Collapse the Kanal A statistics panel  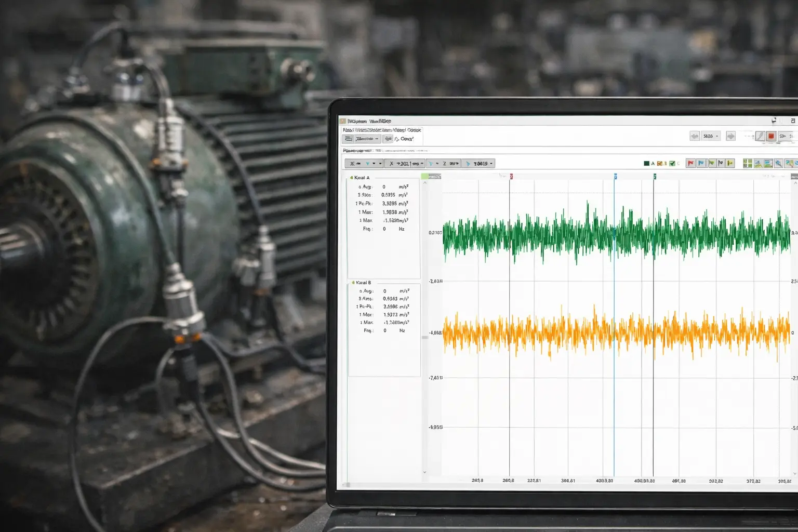(352, 178)
